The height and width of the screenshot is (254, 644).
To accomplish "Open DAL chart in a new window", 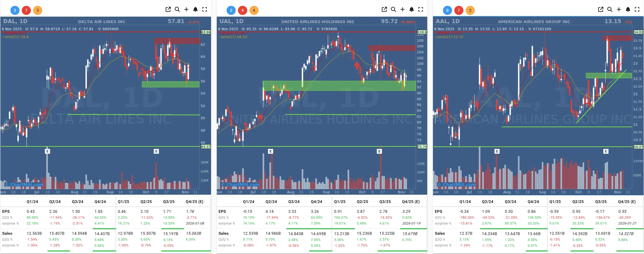I will [168, 9].
